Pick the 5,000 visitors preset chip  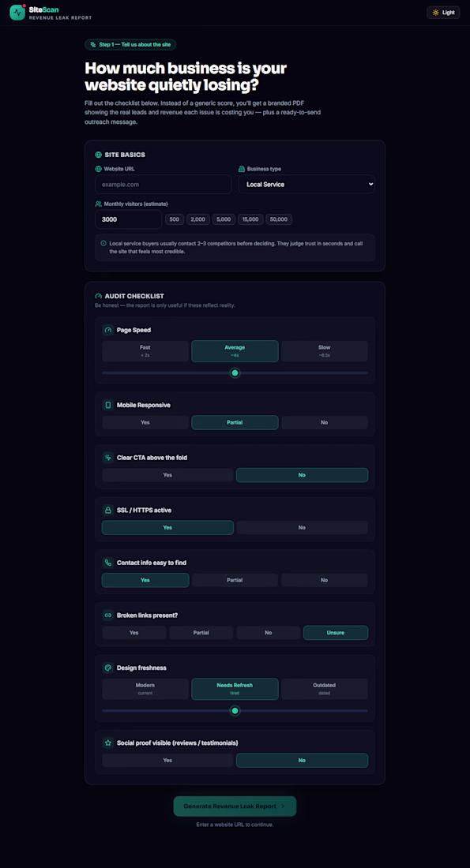[x=224, y=219]
